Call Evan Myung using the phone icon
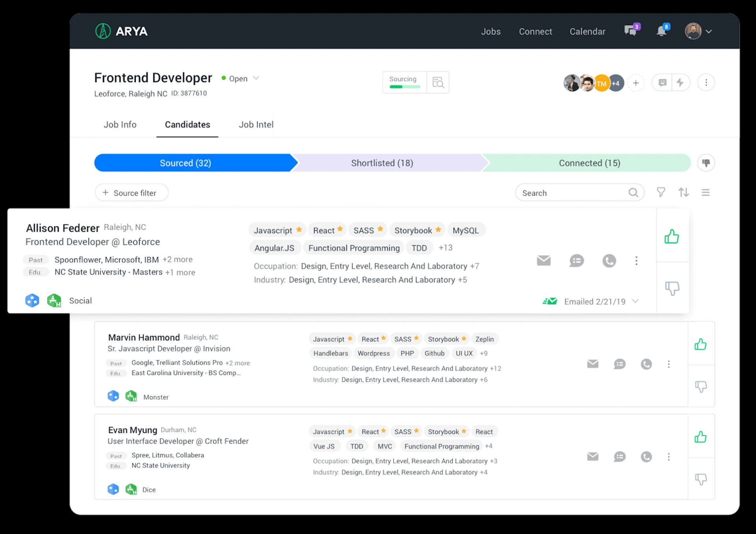 (646, 457)
